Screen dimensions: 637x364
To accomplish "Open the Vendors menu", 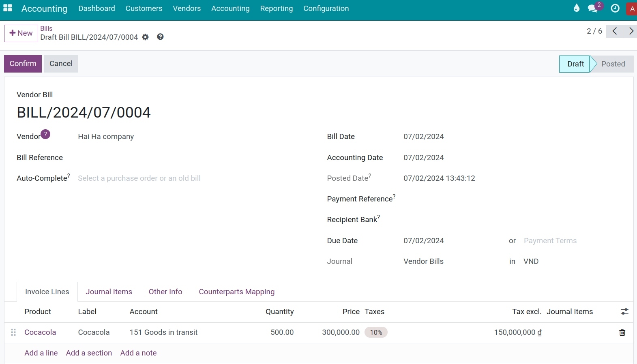I will [x=187, y=9].
